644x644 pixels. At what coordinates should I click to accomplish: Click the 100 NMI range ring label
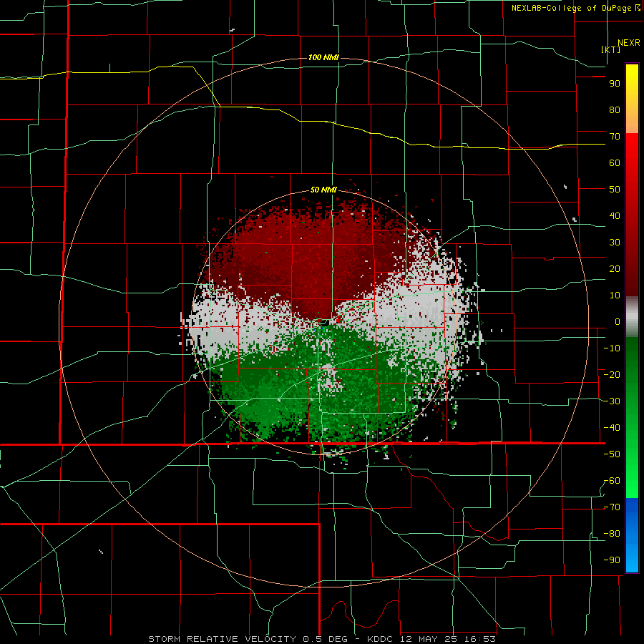(x=323, y=57)
